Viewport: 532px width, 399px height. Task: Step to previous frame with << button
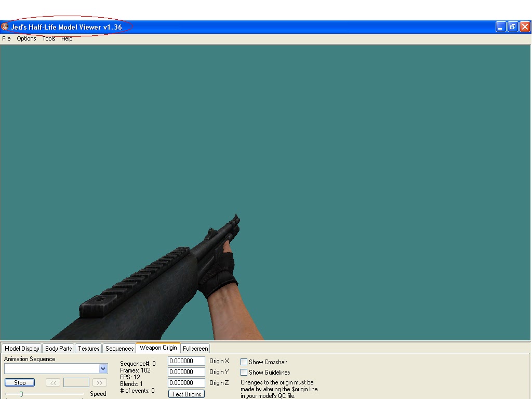point(53,383)
